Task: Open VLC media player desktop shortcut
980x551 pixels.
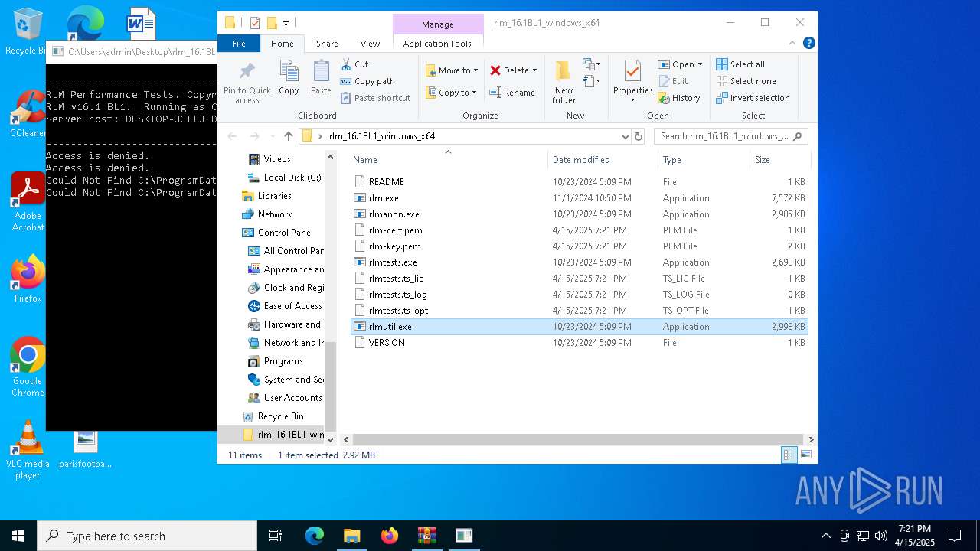Action: coord(28,450)
